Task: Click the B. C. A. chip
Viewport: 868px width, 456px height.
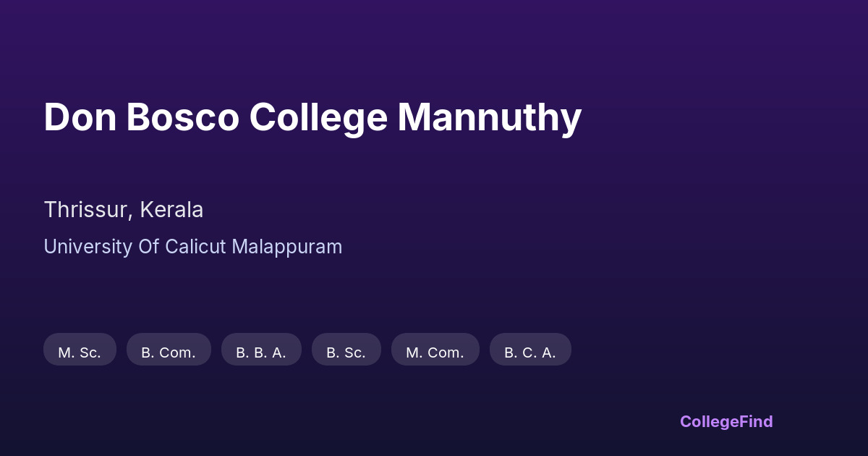Action: coord(530,352)
